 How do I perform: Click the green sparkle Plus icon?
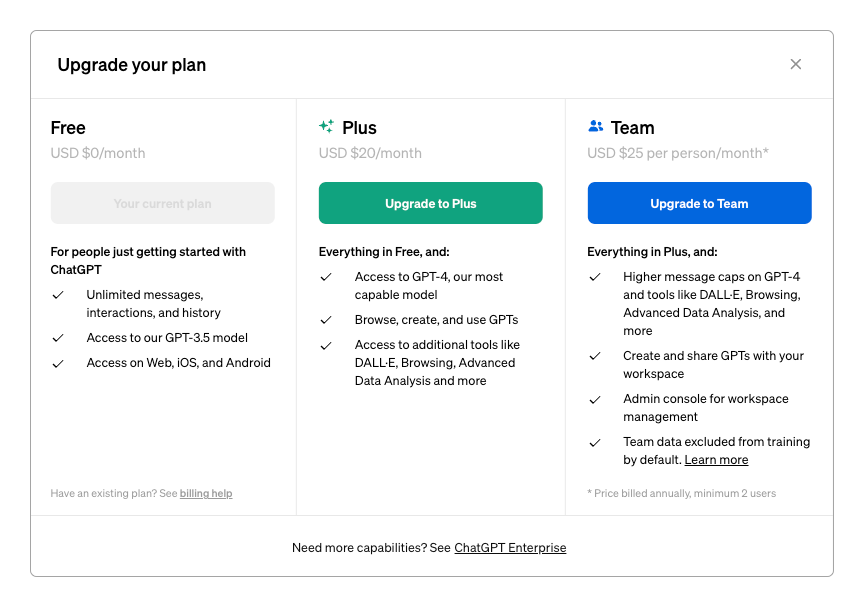(326, 127)
